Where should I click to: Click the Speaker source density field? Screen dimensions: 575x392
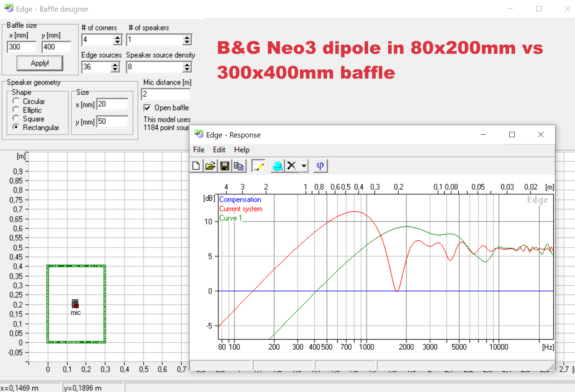point(155,67)
